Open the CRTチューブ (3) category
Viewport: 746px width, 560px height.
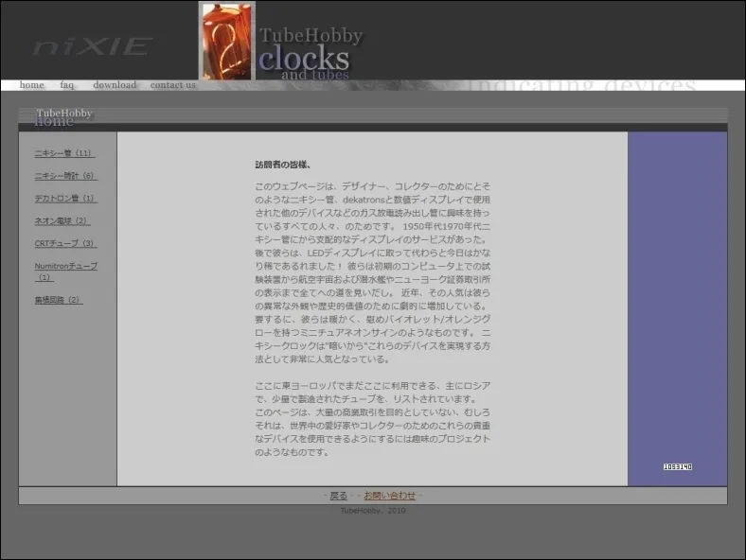[x=65, y=243]
